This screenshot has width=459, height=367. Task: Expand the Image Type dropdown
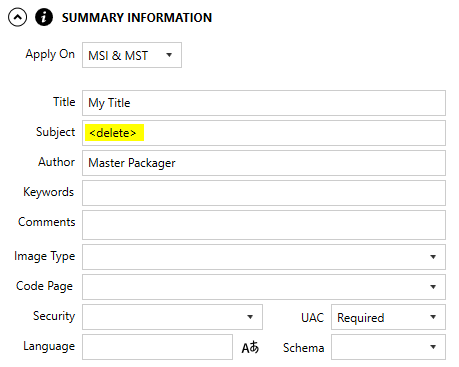[x=264, y=257]
